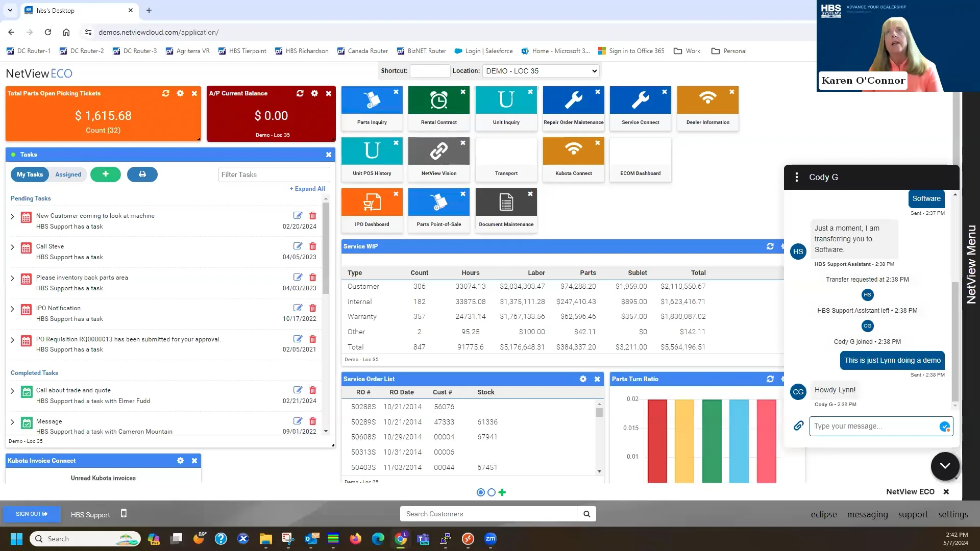Expand the New Customer coming task row
This screenshot has width=980, height=551.
coord(12,217)
